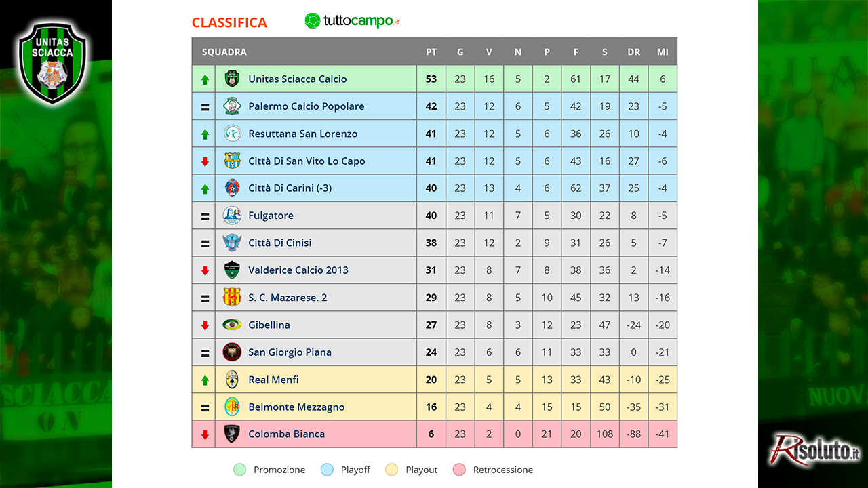Click the Belmonte Mezzagno team crest

(x=232, y=407)
